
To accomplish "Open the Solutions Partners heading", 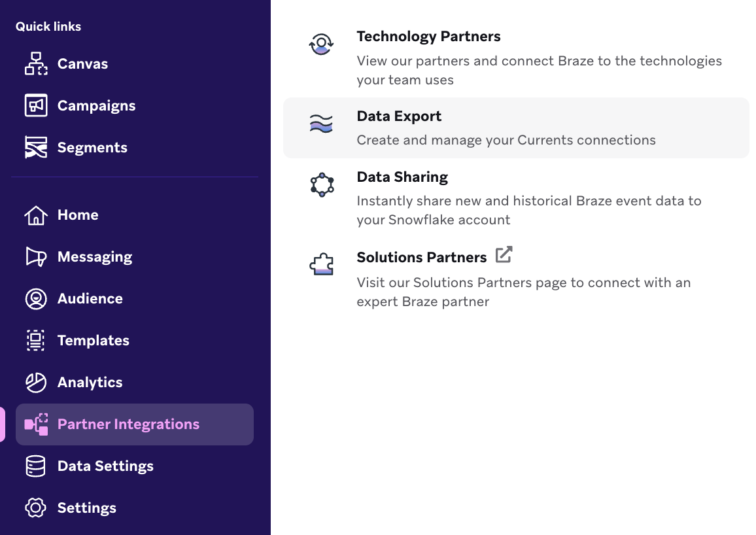I will (x=421, y=258).
